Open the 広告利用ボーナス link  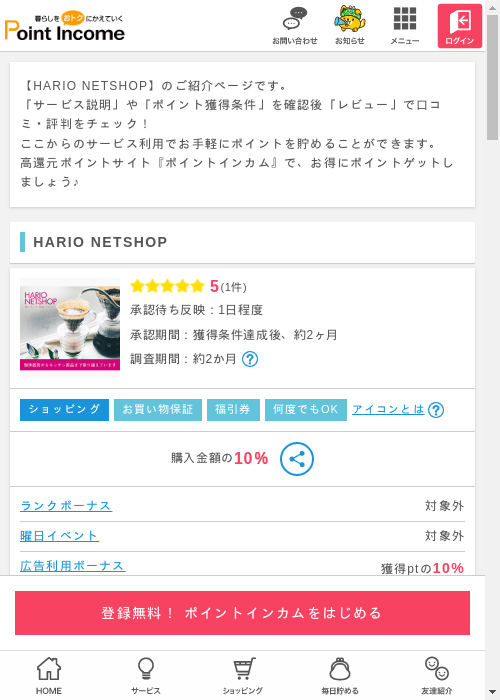point(73,566)
